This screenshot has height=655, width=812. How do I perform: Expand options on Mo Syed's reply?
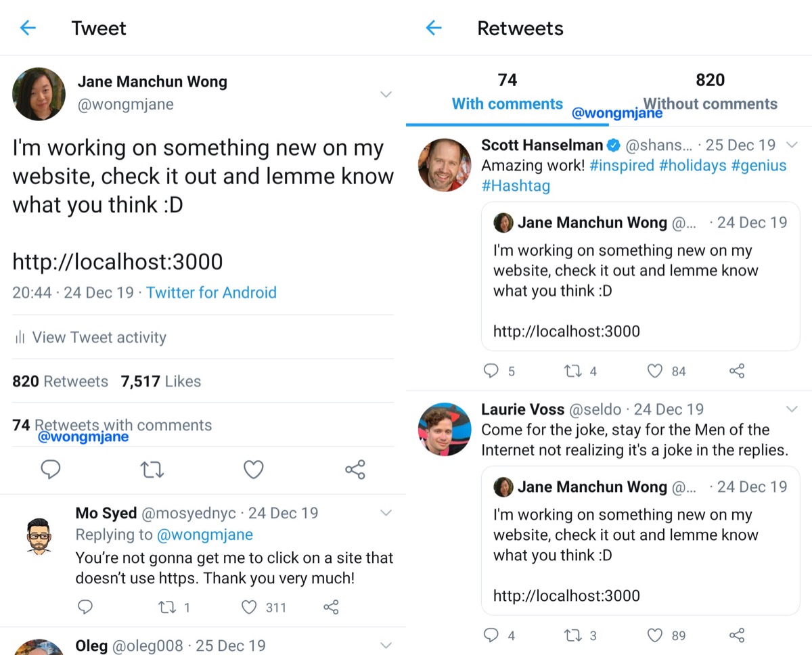pyautogui.click(x=386, y=513)
